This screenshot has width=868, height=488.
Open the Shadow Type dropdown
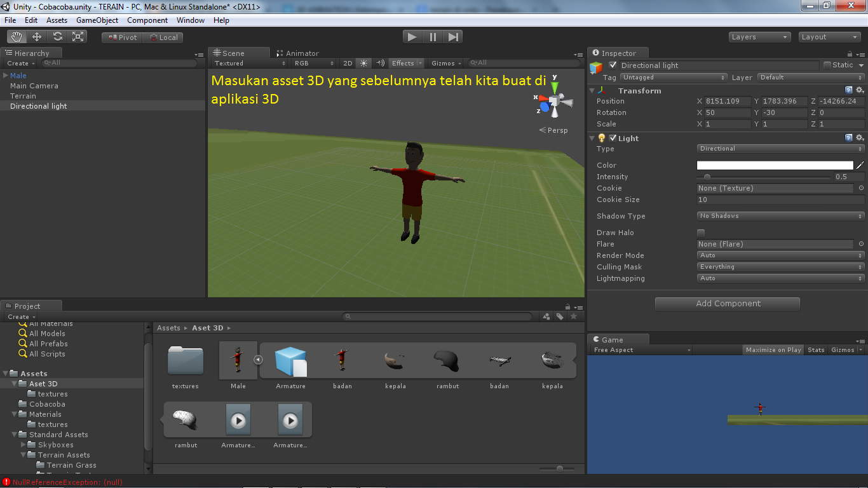pos(780,216)
